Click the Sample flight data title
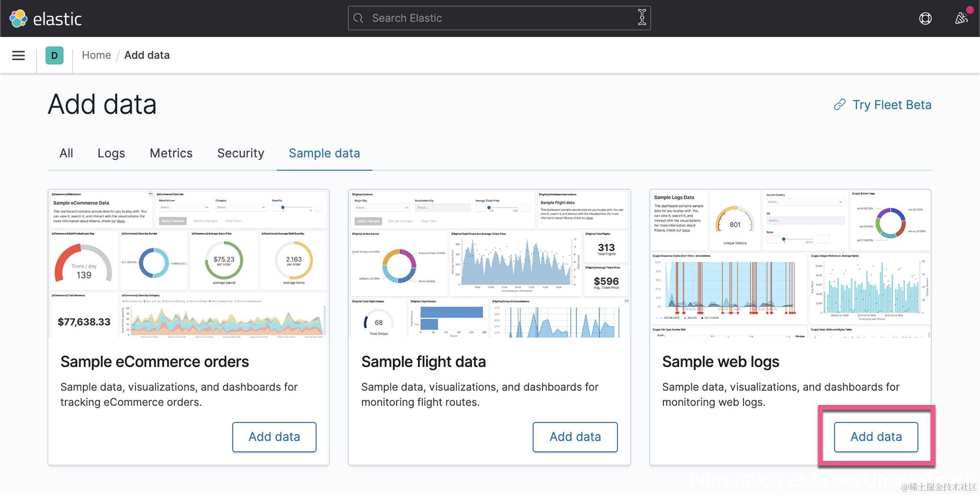 [x=424, y=362]
